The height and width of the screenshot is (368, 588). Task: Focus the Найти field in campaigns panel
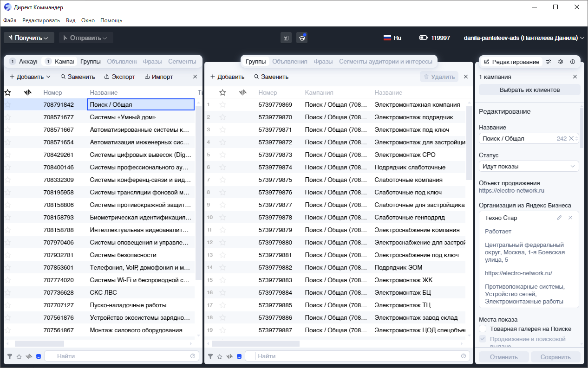pyautogui.click(x=122, y=356)
